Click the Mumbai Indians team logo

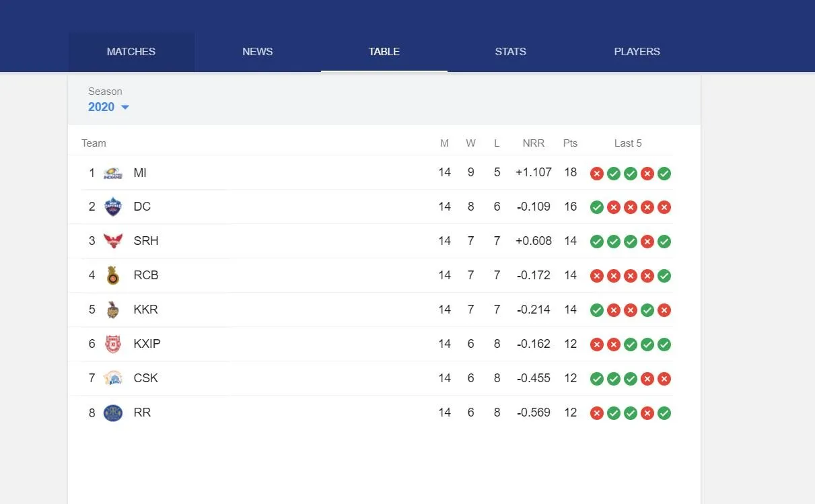[x=113, y=173]
